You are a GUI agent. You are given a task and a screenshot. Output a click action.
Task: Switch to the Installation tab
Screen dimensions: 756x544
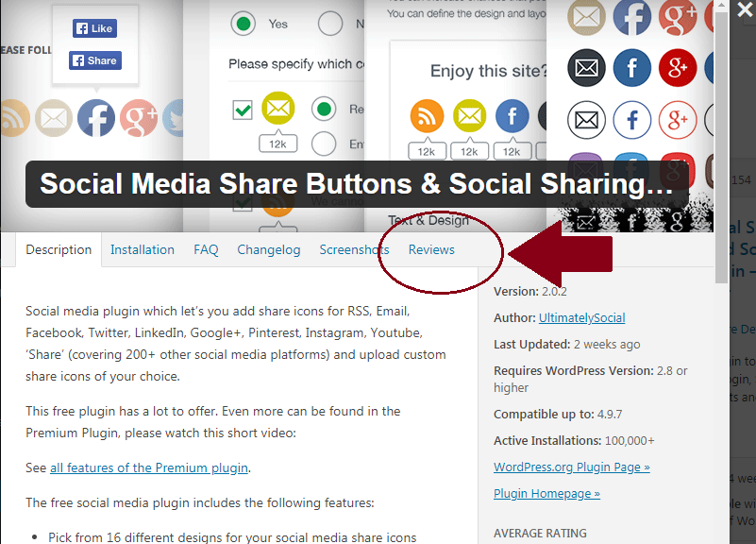point(143,250)
